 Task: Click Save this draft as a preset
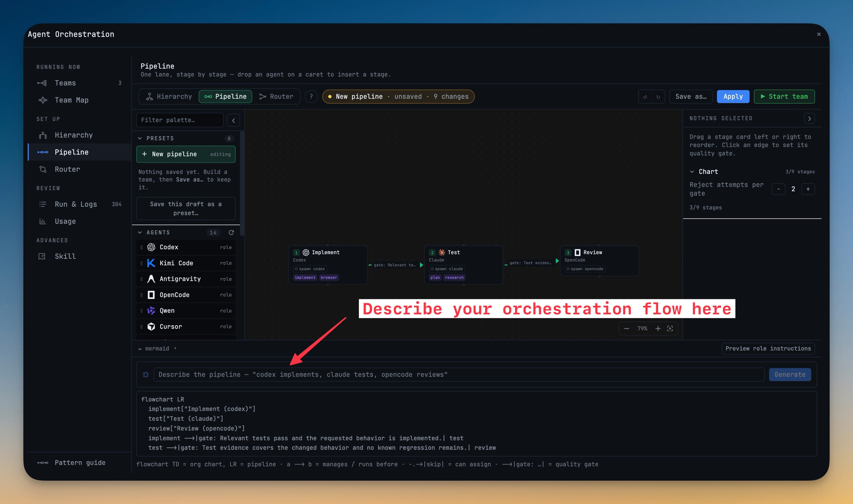pyautogui.click(x=186, y=209)
